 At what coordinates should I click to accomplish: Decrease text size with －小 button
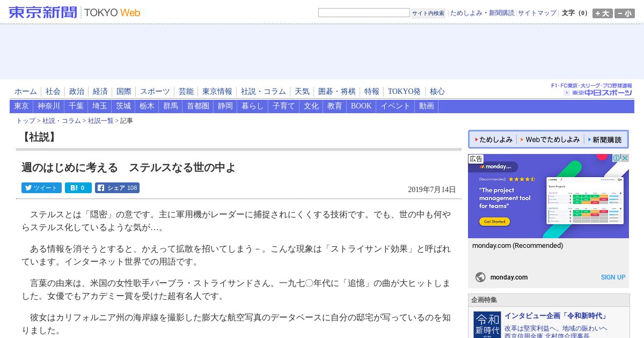(625, 13)
